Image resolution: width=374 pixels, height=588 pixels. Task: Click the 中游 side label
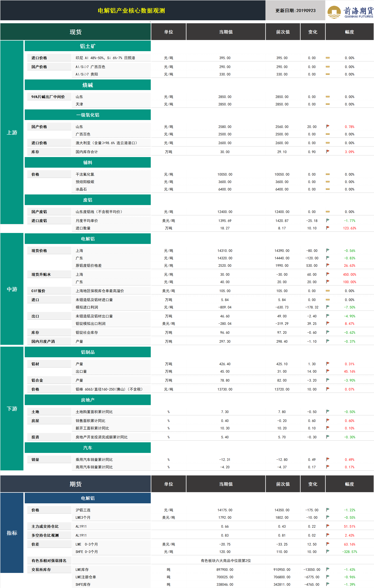[x=12, y=289]
